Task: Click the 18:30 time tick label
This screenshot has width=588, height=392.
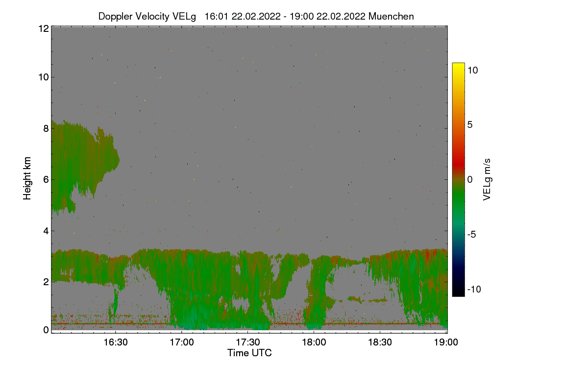Action: [380, 343]
